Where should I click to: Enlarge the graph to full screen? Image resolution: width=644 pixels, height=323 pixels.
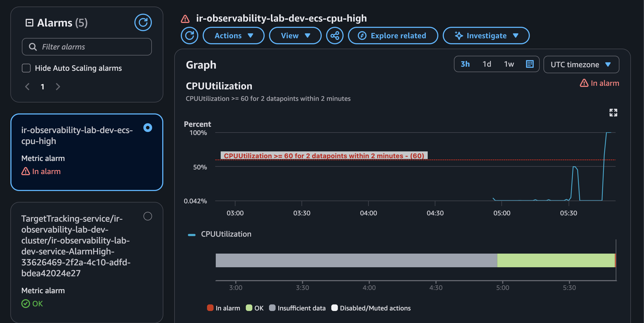(x=613, y=113)
